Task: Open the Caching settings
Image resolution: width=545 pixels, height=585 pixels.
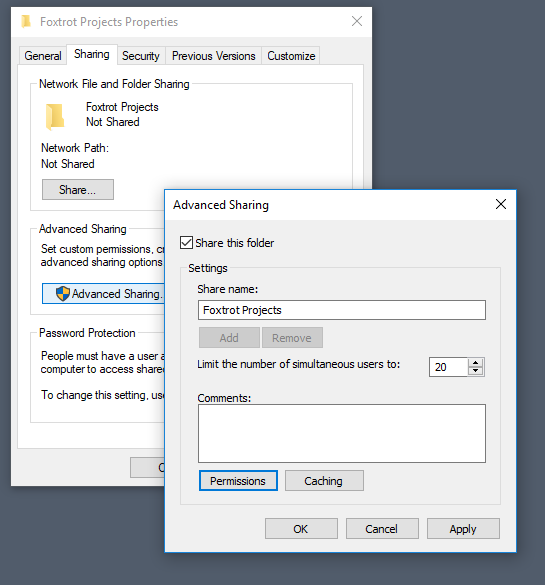Action: pos(324,481)
